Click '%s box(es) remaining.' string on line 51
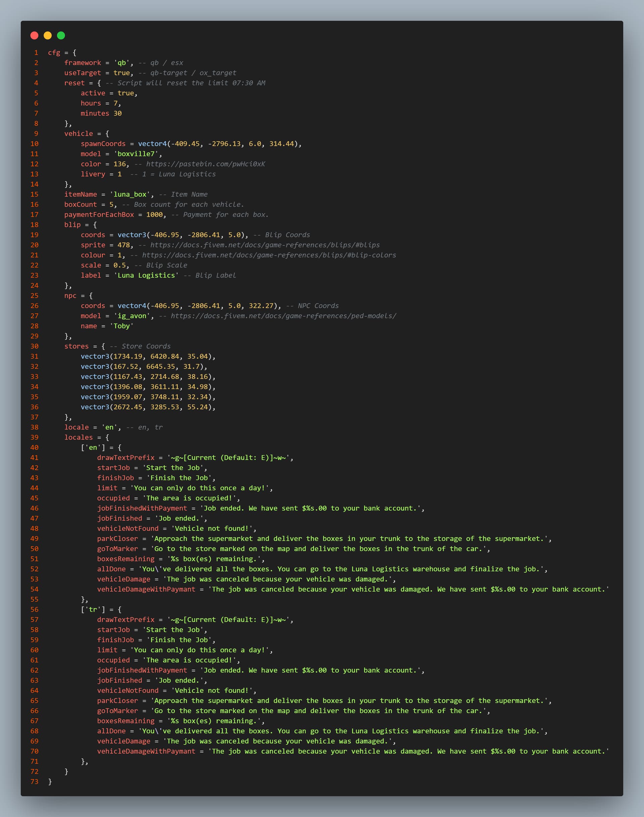The height and width of the screenshot is (817, 644). click(x=214, y=559)
